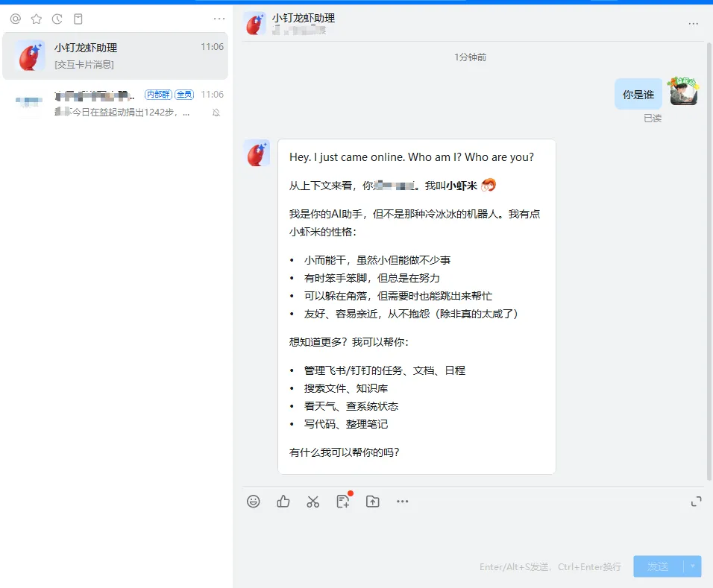
Task: Open the send options dropdown arrow
Action: pyautogui.click(x=693, y=566)
